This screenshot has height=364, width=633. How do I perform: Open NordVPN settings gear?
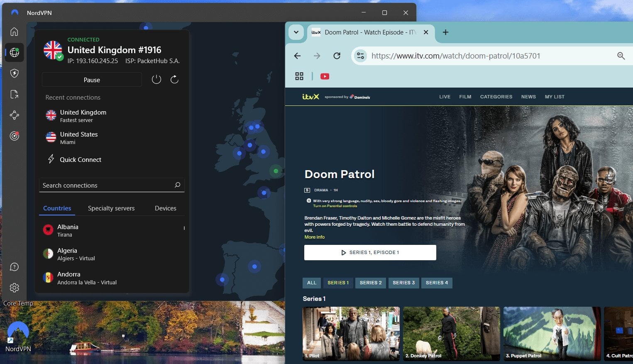click(x=15, y=287)
